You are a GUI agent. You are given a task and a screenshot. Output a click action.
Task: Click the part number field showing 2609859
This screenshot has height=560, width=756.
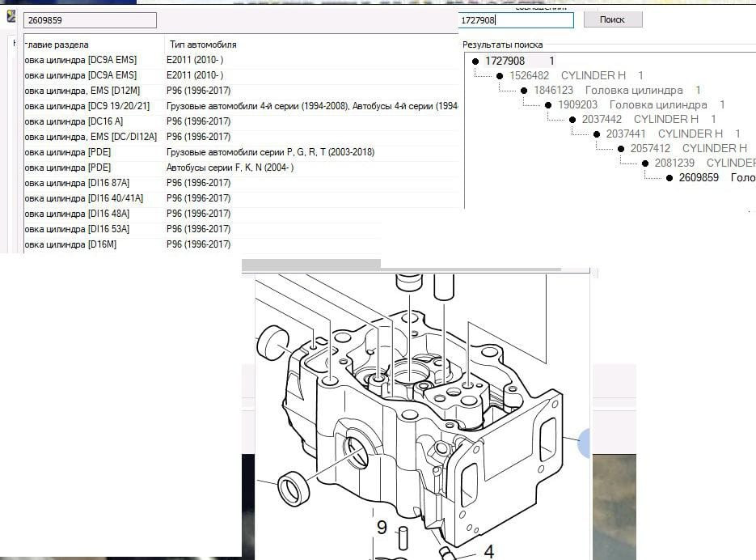pos(89,20)
